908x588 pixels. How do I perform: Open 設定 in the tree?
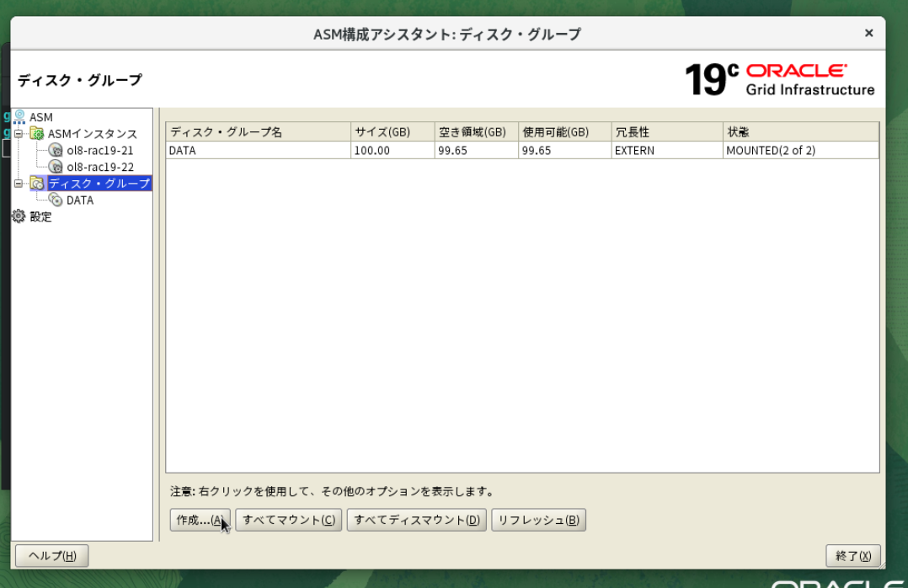pyautogui.click(x=40, y=216)
